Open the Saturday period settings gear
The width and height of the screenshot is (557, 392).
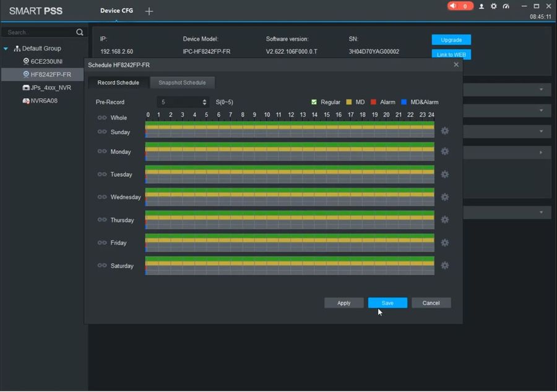coord(444,265)
